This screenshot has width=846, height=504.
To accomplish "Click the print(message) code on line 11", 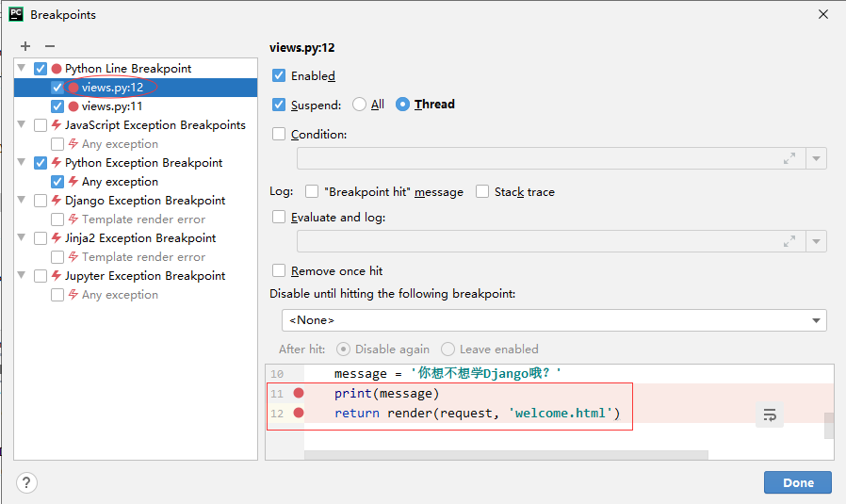I will (386, 394).
